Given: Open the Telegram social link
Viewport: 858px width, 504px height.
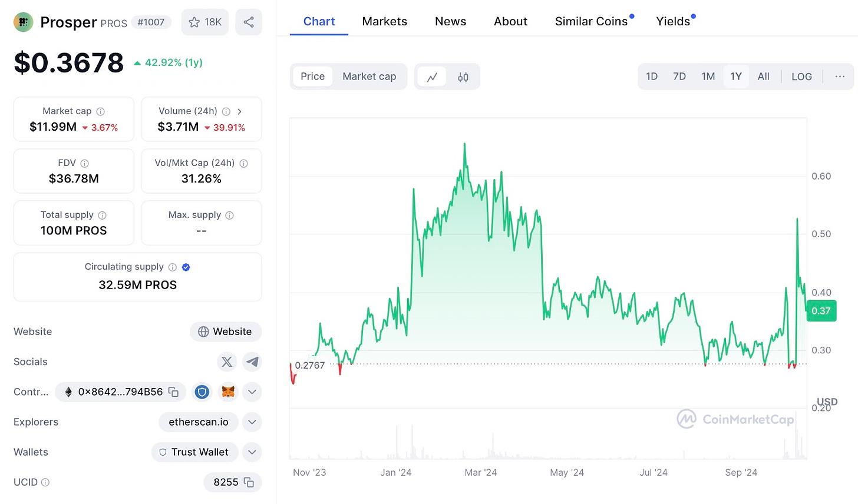Looking at the screenshot, I should tap(252, 362).
